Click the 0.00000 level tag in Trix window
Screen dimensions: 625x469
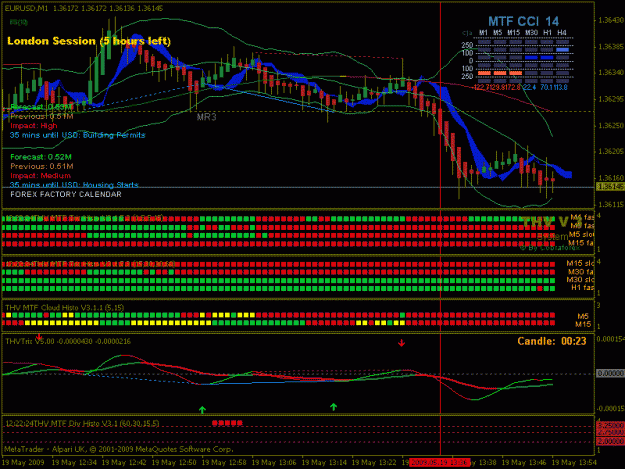click(610, 373)
